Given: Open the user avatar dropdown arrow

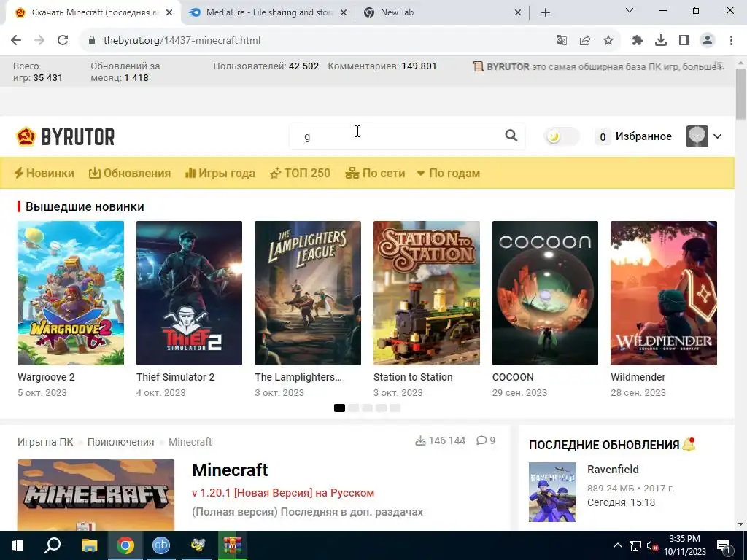Looking at the screenshot, I should [718, 136].
